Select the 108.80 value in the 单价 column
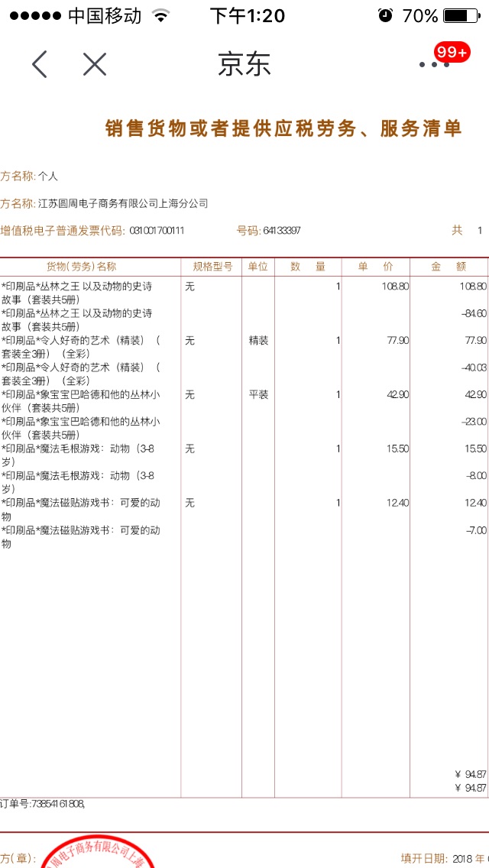Screen dimensions: 489x868 click(396, 287)
